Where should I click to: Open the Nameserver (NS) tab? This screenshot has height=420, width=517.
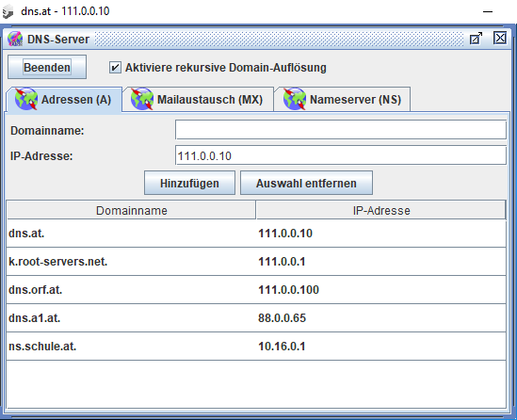(x=342, y=99)
